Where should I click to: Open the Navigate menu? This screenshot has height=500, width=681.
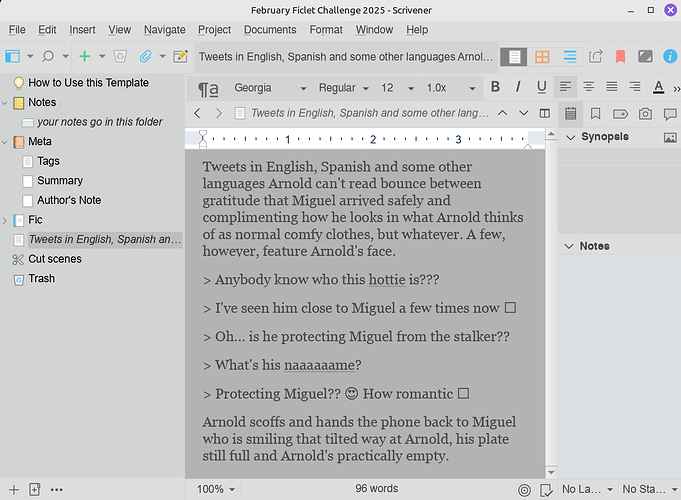point(164,31)
